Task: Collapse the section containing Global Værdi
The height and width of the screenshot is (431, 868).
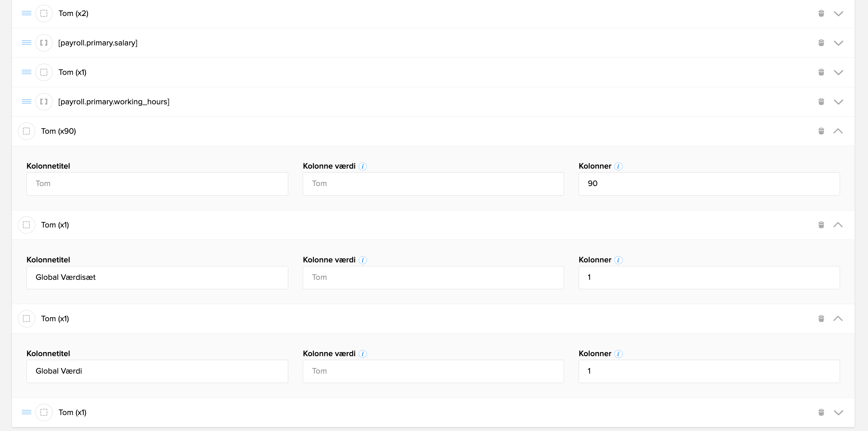Action: coord(838,319)
